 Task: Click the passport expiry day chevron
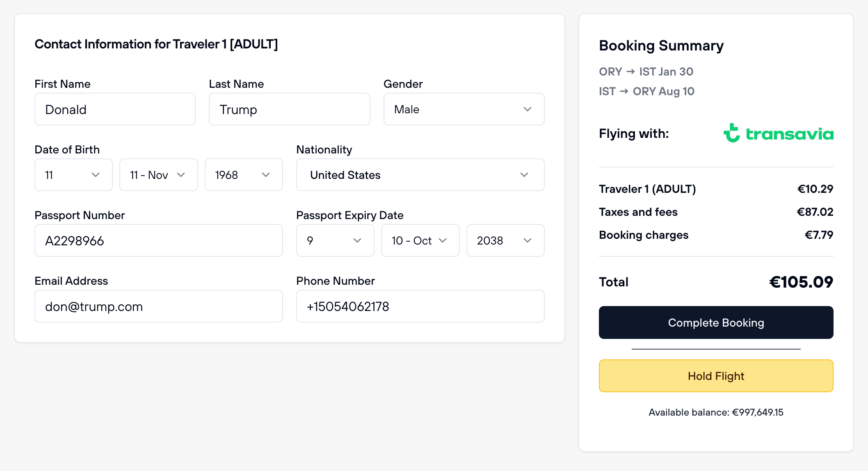pyautogui.click(x=357, y=240)
